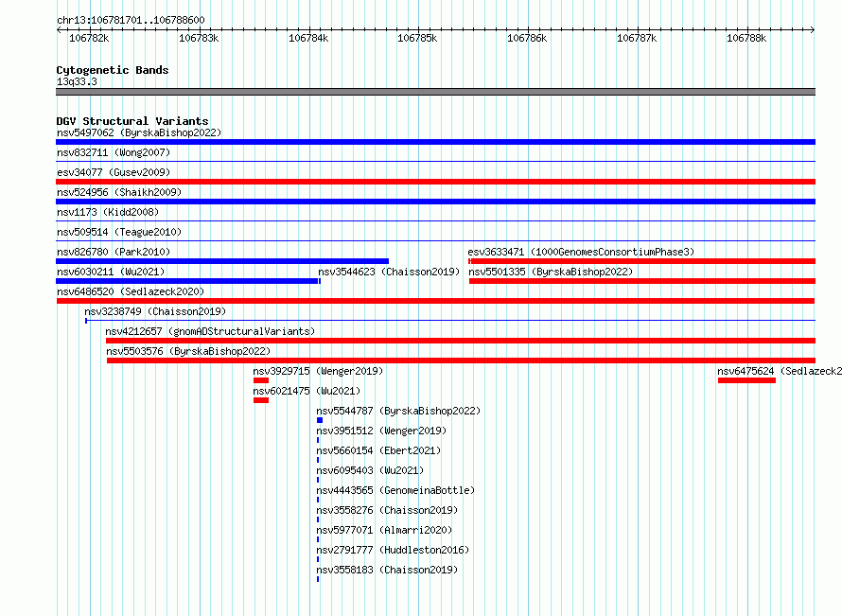This screenshot has height=616, width=842.
Task: Click the red bar under nsv6475624
Action: pos(746,380)
